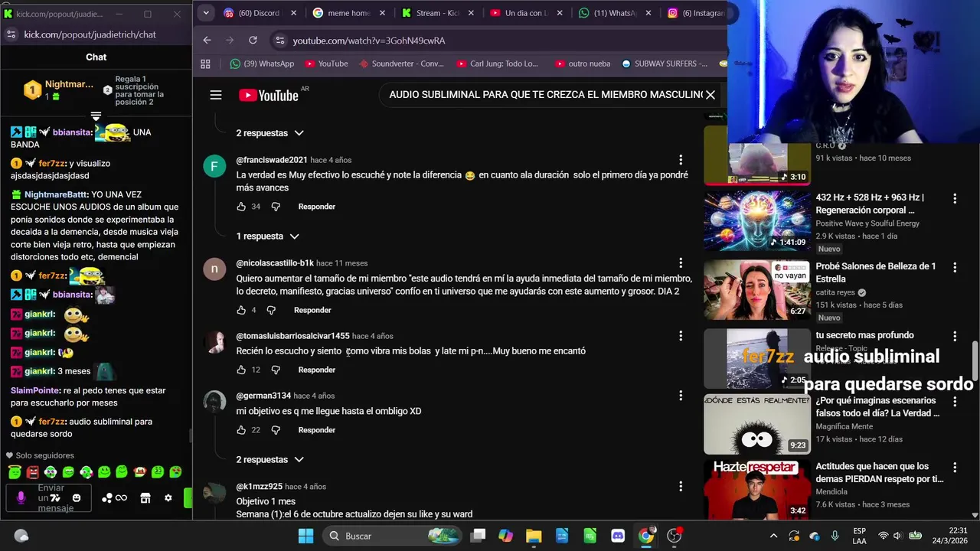Dislike german3134's comment
The width and height of the screenshot is (980, 551).
(x=276, y=430)
